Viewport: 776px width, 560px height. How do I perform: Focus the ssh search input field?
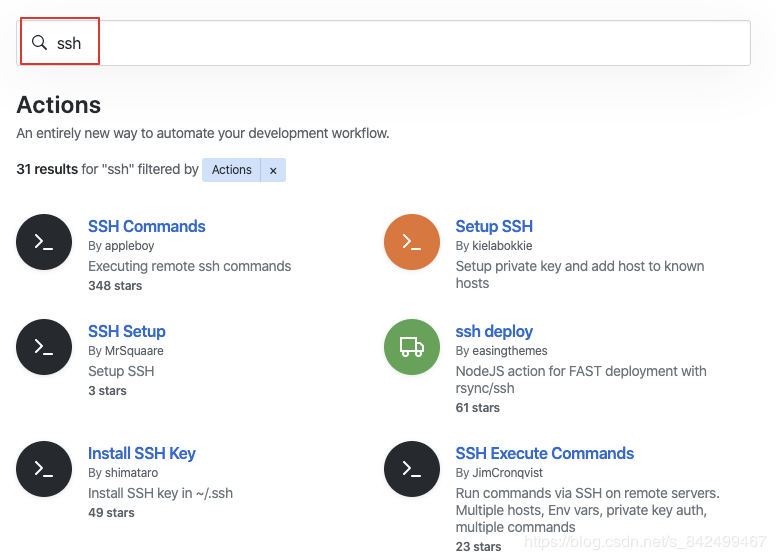pyautogui.click(x=400, y=43)
